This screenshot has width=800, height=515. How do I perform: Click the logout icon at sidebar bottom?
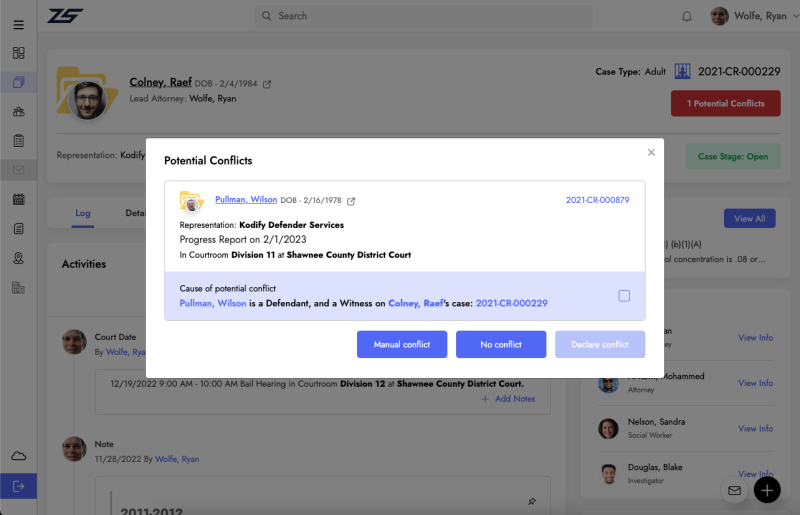pyautogui.click(x=18, y=486)
